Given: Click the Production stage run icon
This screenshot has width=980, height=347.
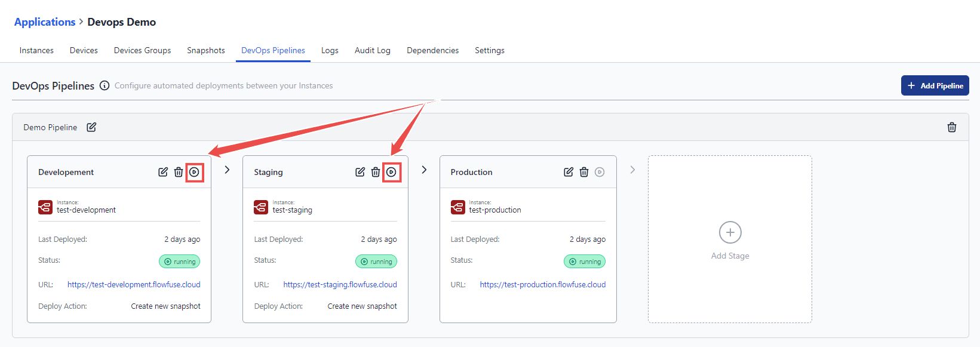Looking at the screenshot, I should coord(600,172).
